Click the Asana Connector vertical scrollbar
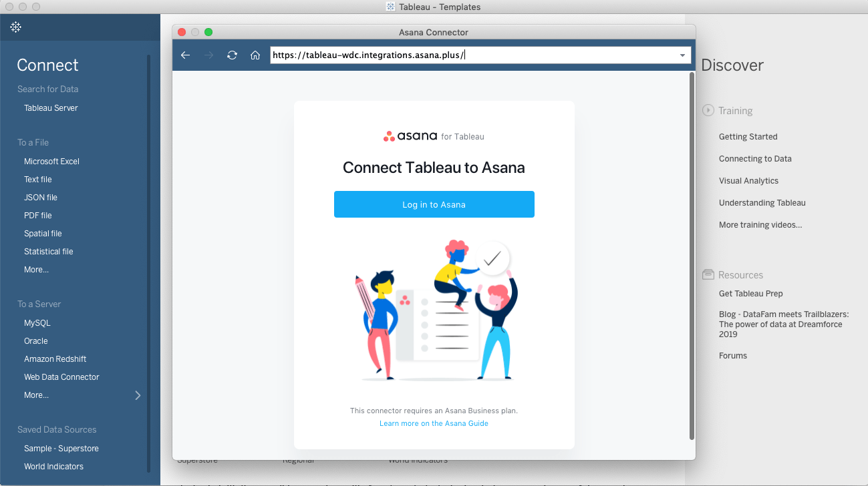Image resolution: width=868 pixels, height=486 pixels. pos(692,256)
